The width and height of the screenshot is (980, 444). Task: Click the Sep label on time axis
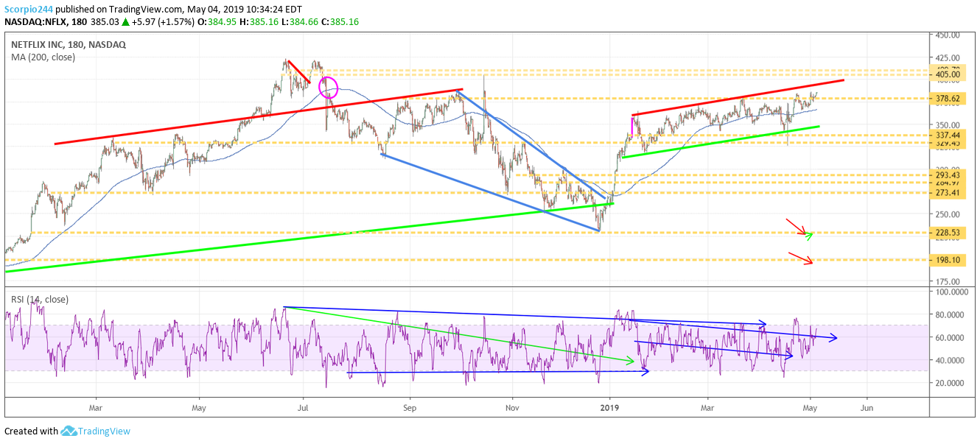[410, 406]
